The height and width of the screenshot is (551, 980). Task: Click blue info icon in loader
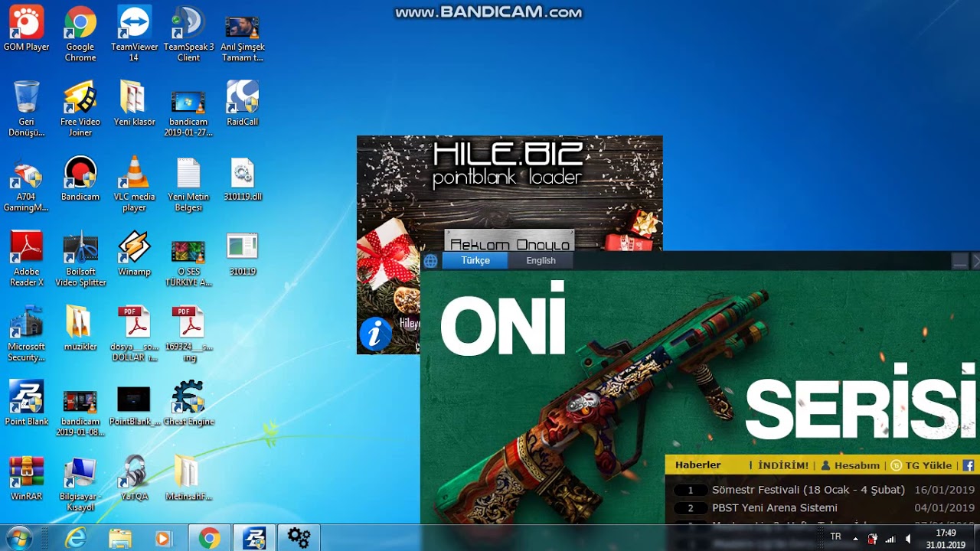point(375,334)
